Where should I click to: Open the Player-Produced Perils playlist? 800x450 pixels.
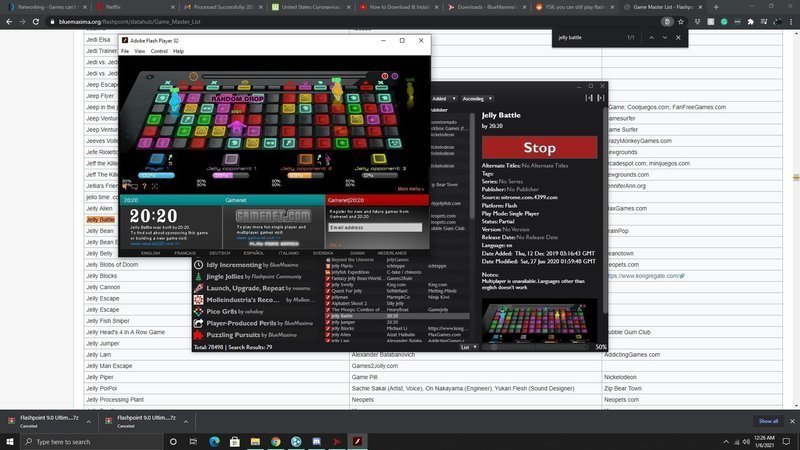253,323
